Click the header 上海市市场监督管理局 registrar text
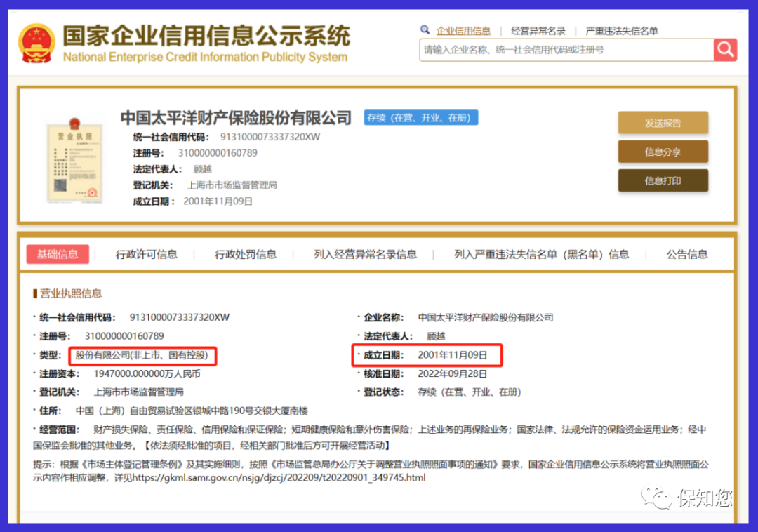 coord(232,185)
